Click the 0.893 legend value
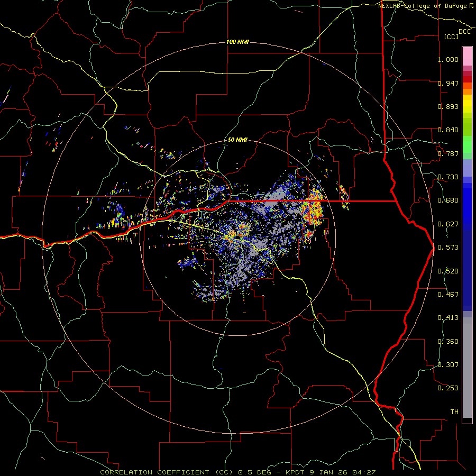Viewport: 476px width, 476px height. pos(448,106)
